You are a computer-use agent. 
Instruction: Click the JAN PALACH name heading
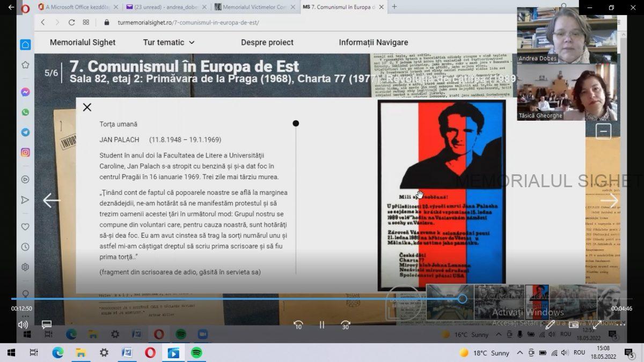pyautogui.click(x=119, y=140)
